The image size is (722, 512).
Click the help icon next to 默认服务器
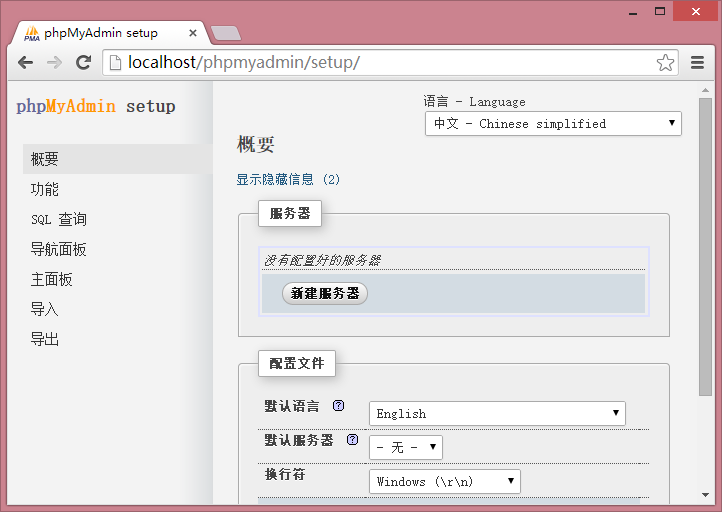pyautogui.click(x=352, y=440)
